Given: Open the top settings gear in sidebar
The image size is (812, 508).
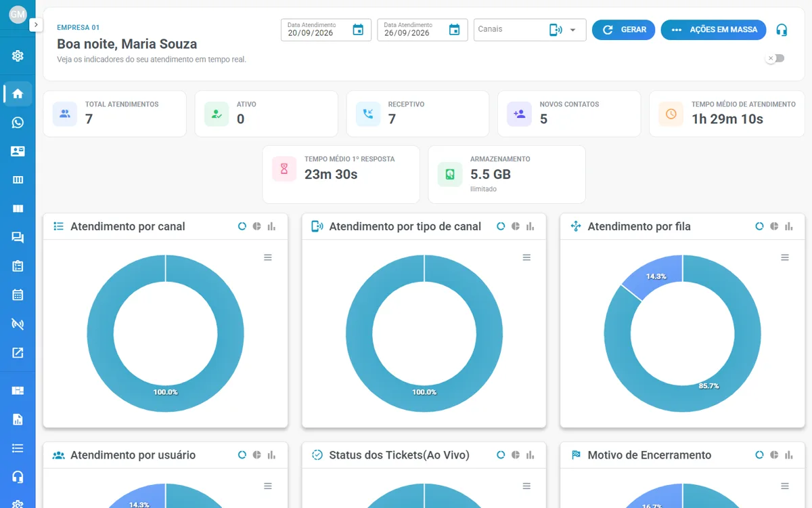Looking at the screenshot, I should tap(18, 56).
